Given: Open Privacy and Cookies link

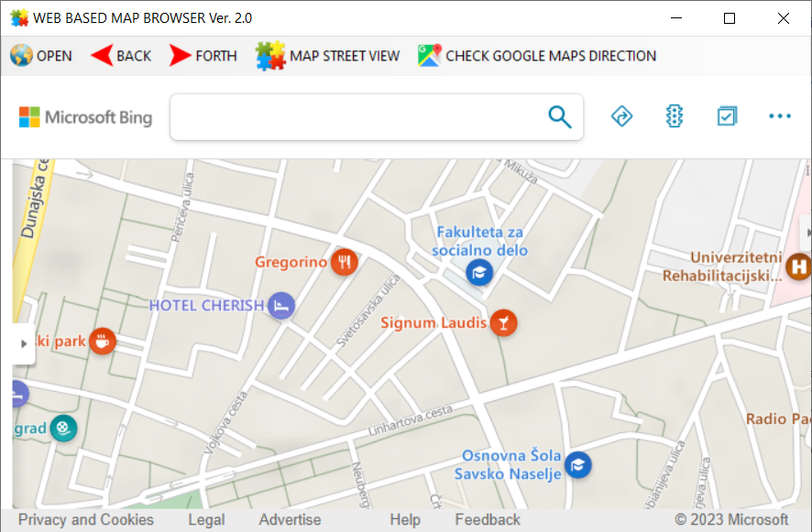Looking at the screenshot, I should pyautogui.click(x=86, y=519).
